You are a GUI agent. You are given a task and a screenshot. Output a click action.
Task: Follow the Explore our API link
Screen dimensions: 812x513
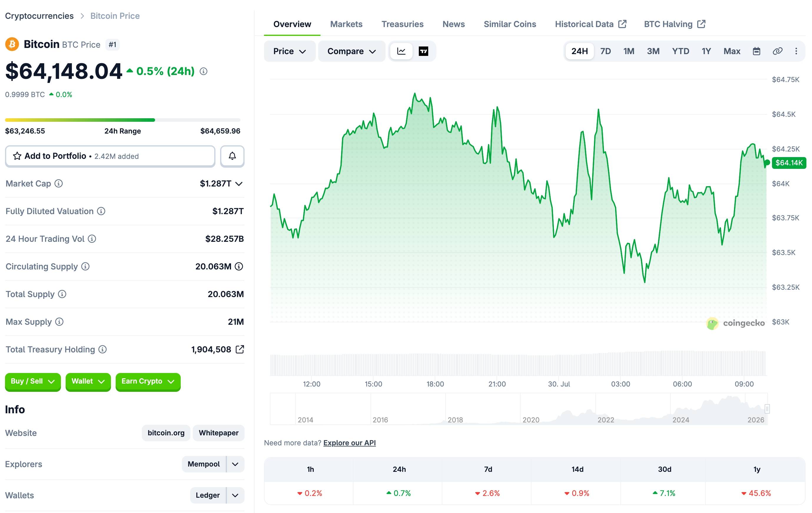tap(349, 443)
